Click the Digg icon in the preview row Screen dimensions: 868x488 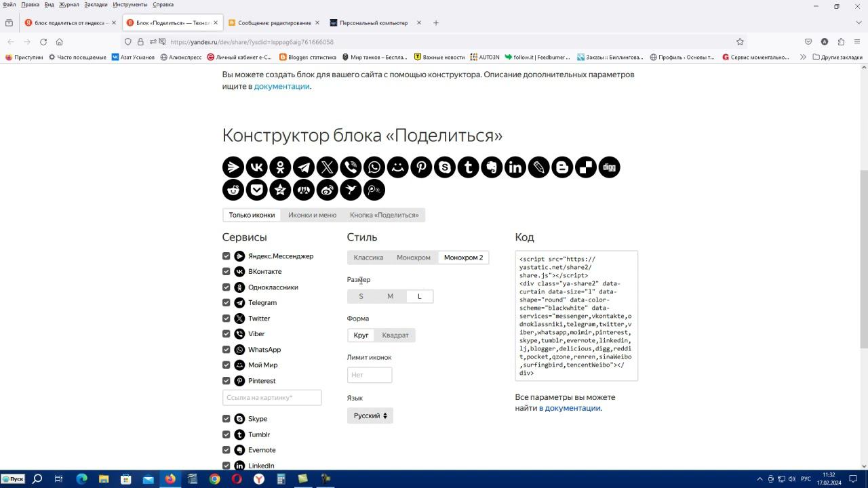point(609,167)
